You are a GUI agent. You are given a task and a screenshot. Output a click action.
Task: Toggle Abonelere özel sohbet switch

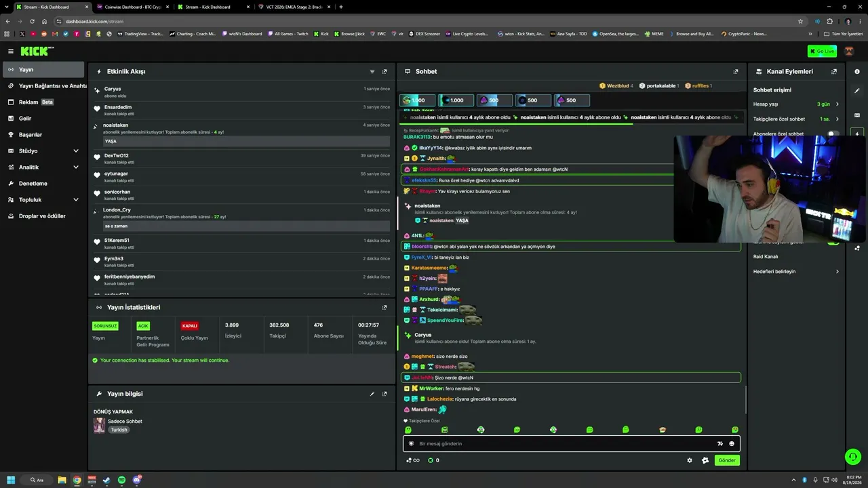833,134
